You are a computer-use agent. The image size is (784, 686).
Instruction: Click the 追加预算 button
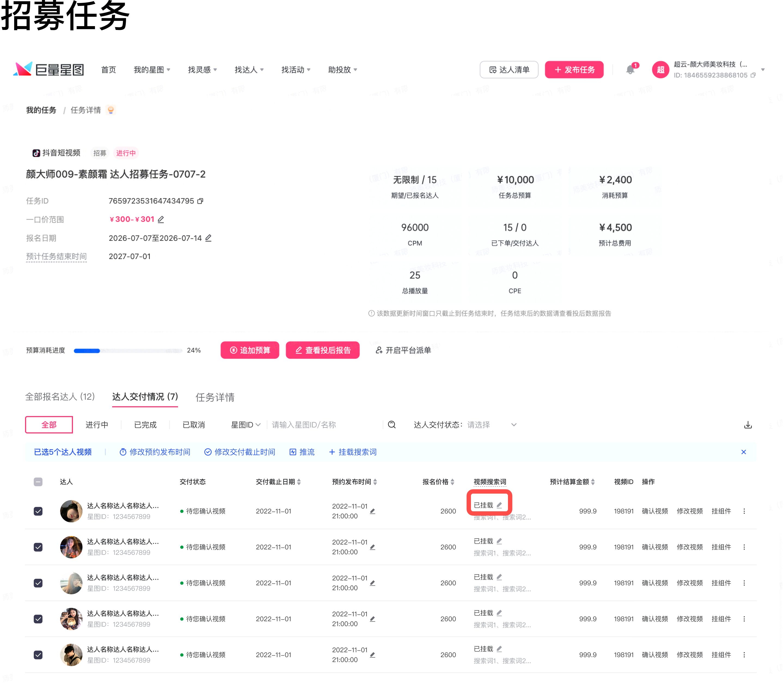coord(250,350)
